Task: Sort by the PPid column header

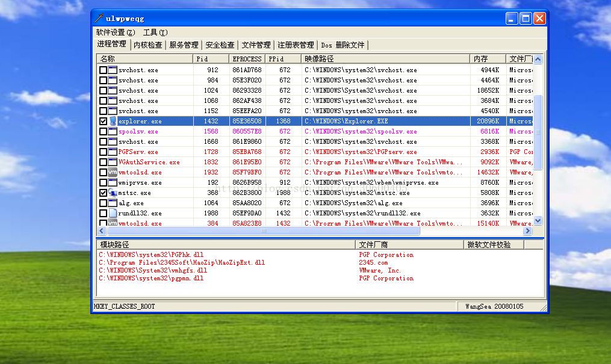Action: click(283, 59)
